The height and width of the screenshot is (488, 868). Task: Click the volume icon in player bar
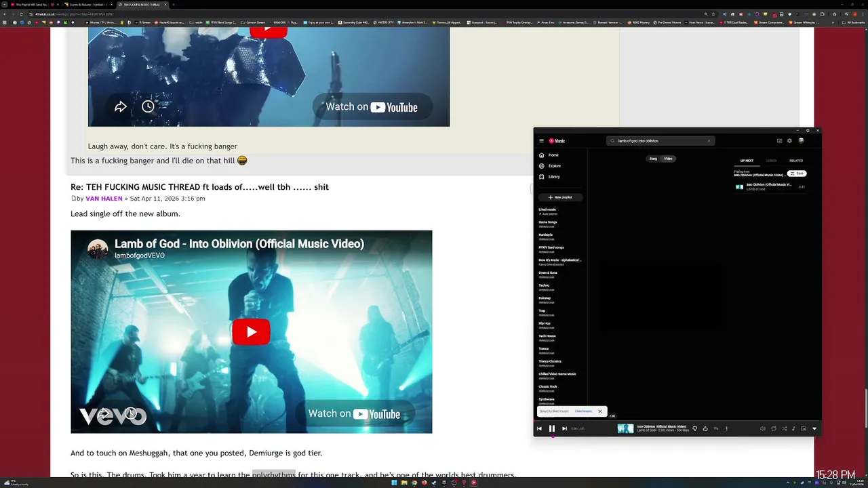pyautogui.click(x=763, y=428)
